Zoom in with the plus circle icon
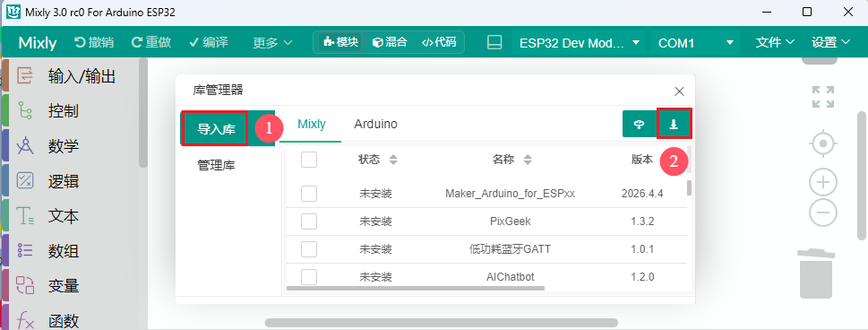The image size is (868, 330). pyautogui.click(x=823, y=182)
